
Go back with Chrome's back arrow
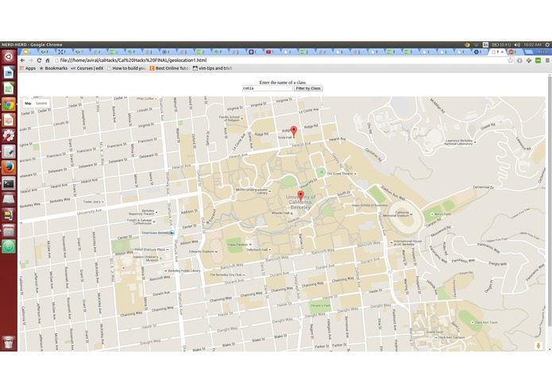pos(22,60)
